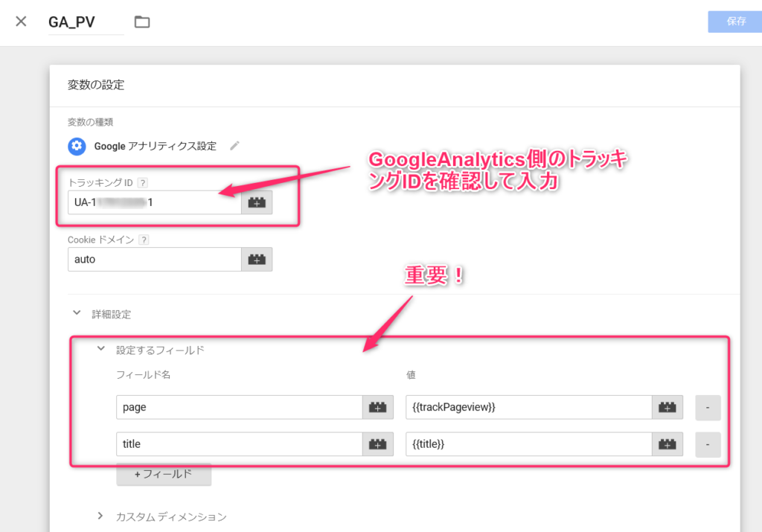This screenshot has height=532, width=762.
Task: Click the 保存 save button
Action: (735, 22)
